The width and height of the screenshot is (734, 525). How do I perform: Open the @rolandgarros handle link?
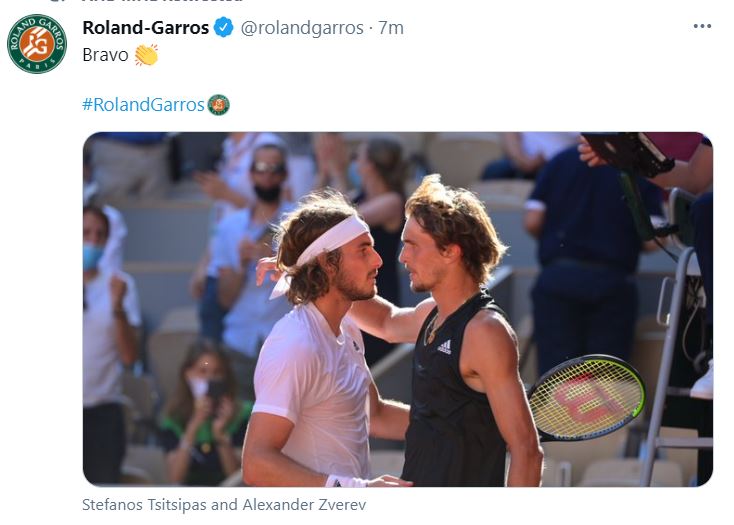tap(302, 28)
